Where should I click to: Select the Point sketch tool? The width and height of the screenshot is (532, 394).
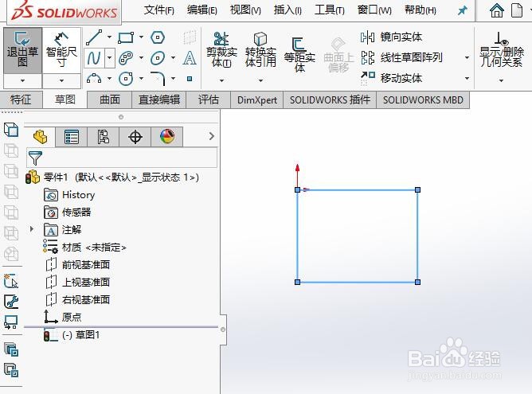[x=190, y=79]
